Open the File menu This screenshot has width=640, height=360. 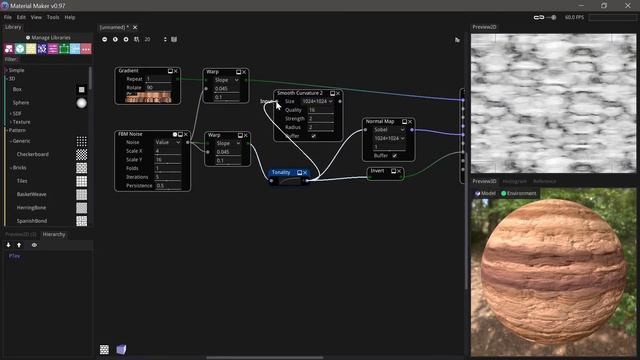tap(8, 17)
